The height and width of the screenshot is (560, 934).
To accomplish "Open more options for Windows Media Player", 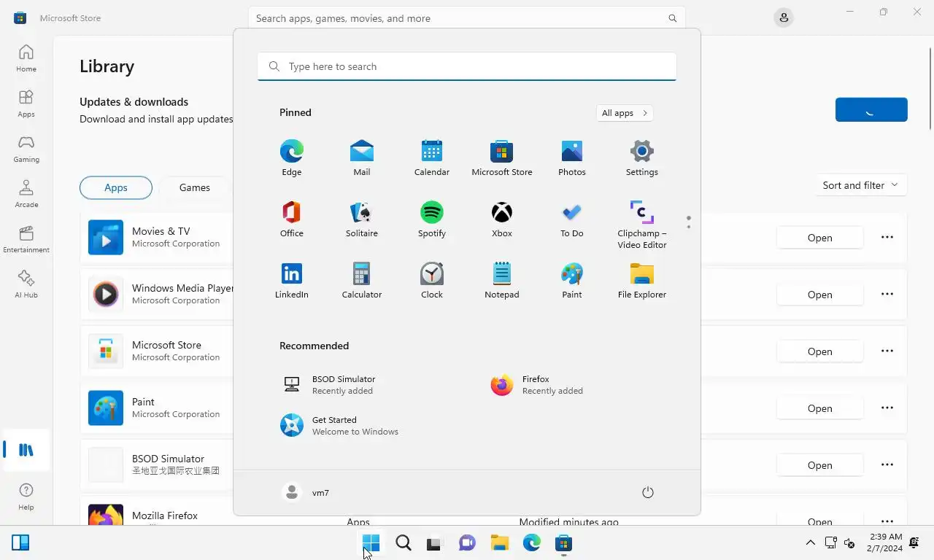I will click(x=887, y=294).
